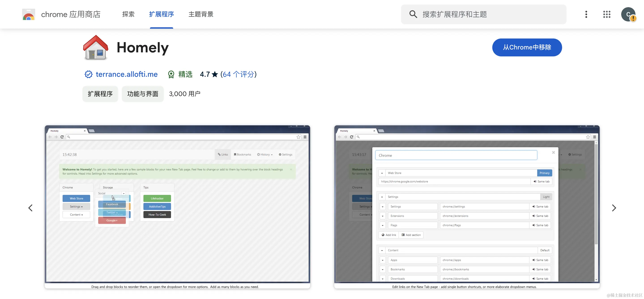644x299 pixels.
Task: Show next screenshot with right arrow
Action: [x=614, y=208]
